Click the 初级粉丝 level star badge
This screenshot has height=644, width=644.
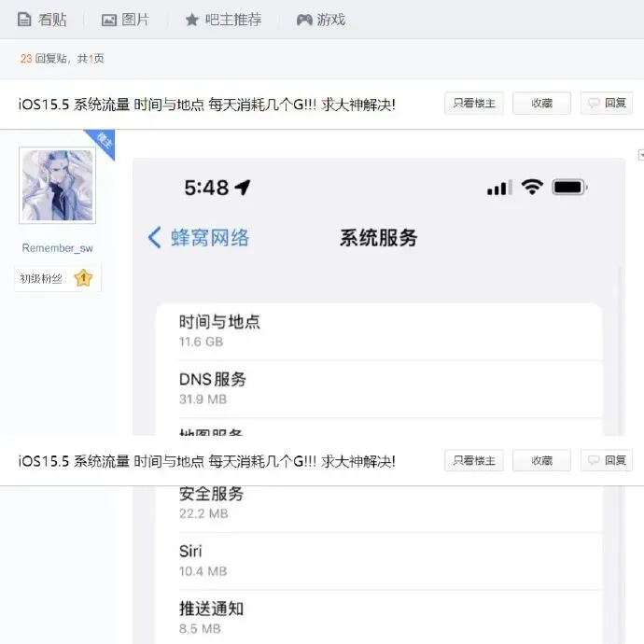pyautogui.click(x=83, y=278)
